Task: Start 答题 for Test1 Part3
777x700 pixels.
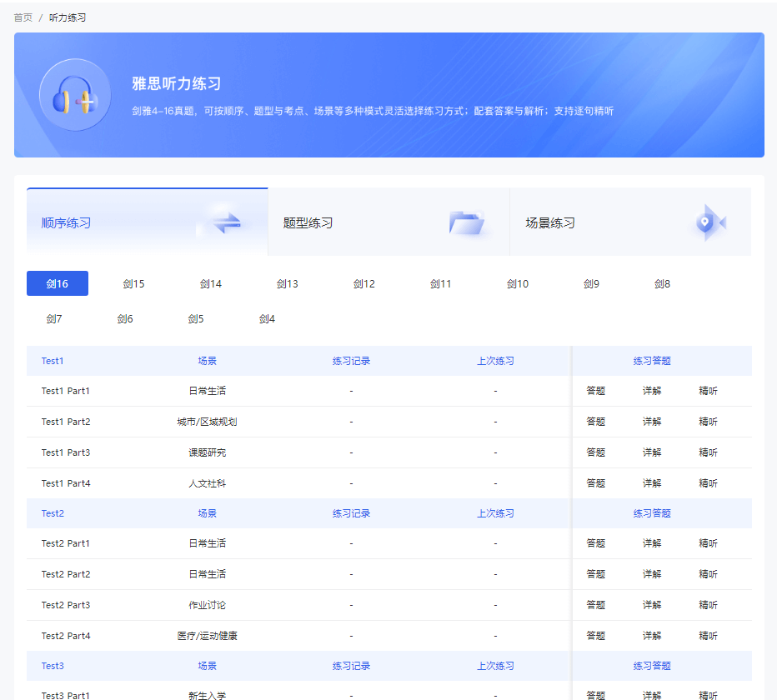Action: [595, 452]
